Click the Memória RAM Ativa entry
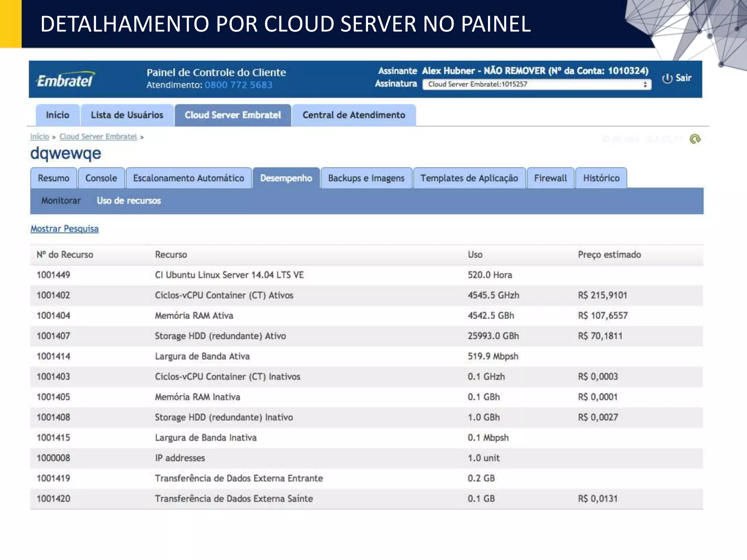The height and width of the screenshot is (560, 747). (194, 316)
